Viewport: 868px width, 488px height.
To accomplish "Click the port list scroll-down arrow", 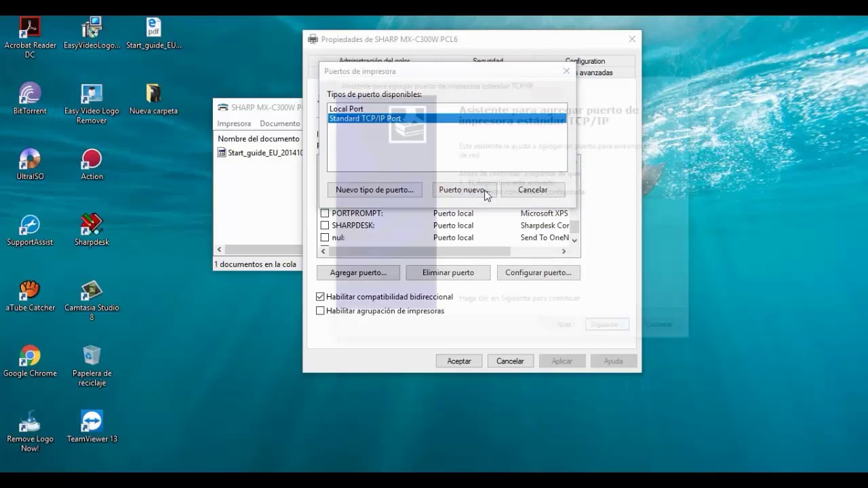I will [x=574, y=240].
